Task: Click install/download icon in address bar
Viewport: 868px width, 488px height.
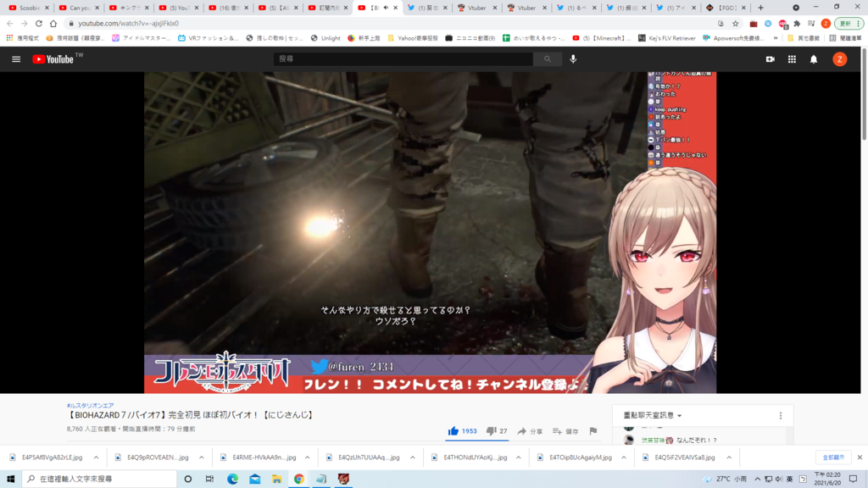Action: pyautogui.click(x=721, y=23)
